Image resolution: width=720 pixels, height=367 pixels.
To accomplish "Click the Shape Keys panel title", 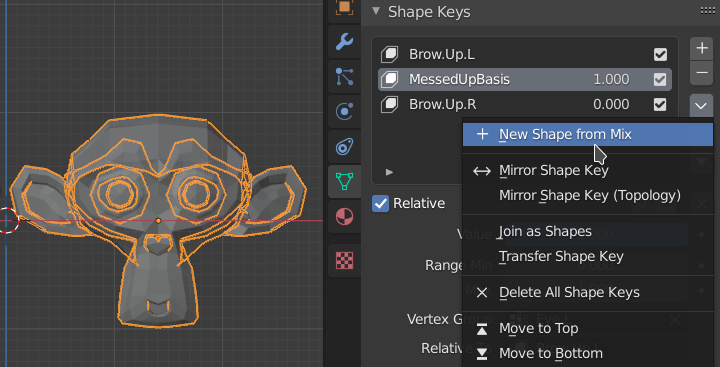I will (429, 11).
